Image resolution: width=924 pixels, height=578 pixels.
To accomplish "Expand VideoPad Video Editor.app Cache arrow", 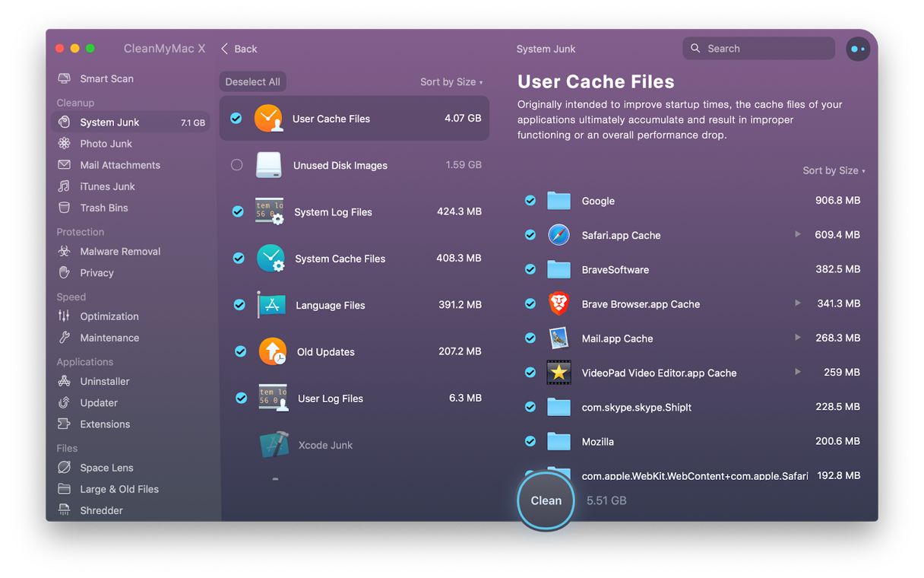I will pos(797,372).
